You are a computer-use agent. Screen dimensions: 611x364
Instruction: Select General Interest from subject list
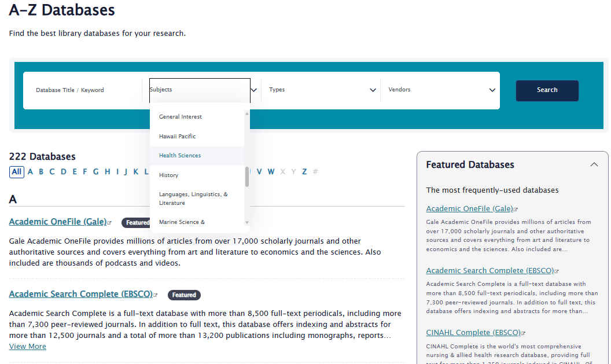coord(197,116)
